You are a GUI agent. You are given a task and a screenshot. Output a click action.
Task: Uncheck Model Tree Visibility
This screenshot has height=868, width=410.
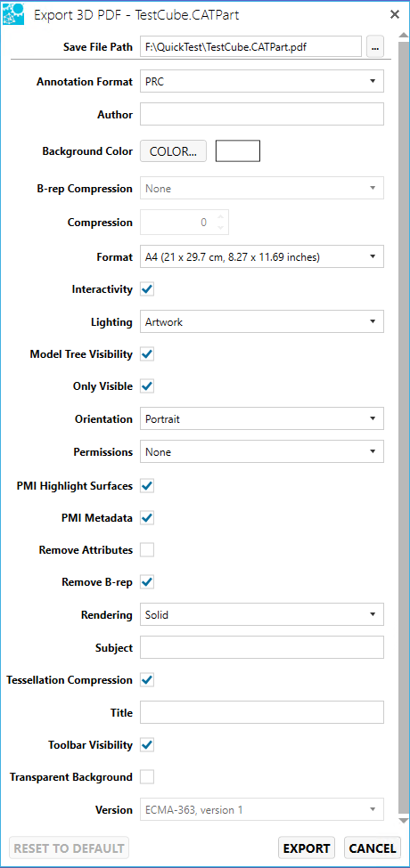point(147,353)
